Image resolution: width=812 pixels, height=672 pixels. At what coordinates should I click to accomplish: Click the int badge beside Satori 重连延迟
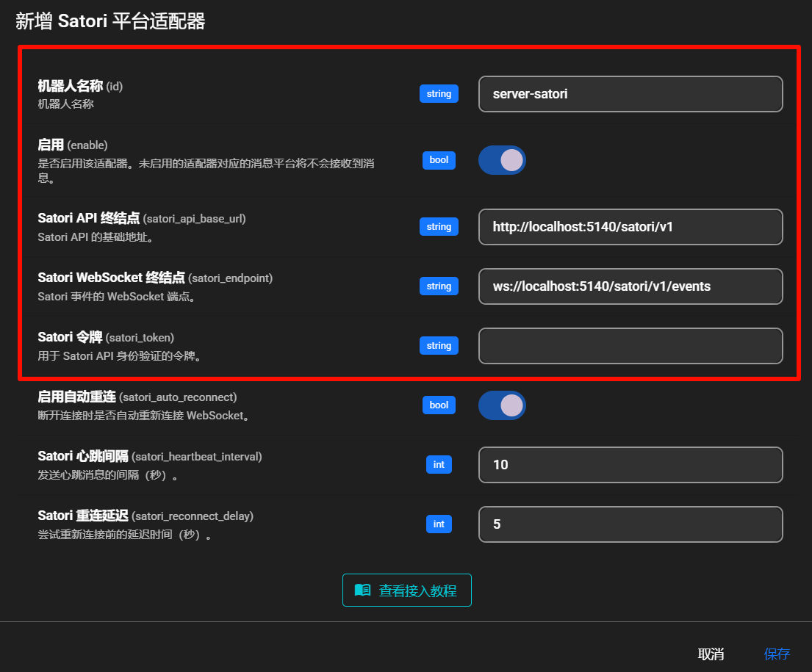pos(439,524)
